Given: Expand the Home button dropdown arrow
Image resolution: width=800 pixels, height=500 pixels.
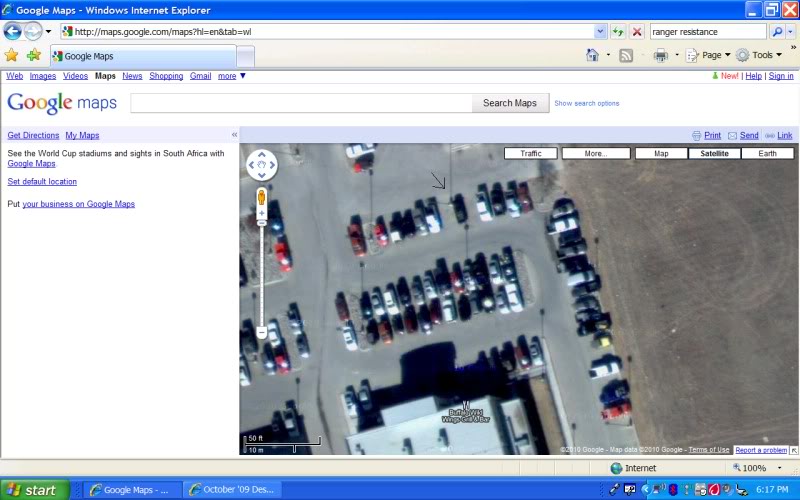Looking at the screenshot, I should (608, 55).
